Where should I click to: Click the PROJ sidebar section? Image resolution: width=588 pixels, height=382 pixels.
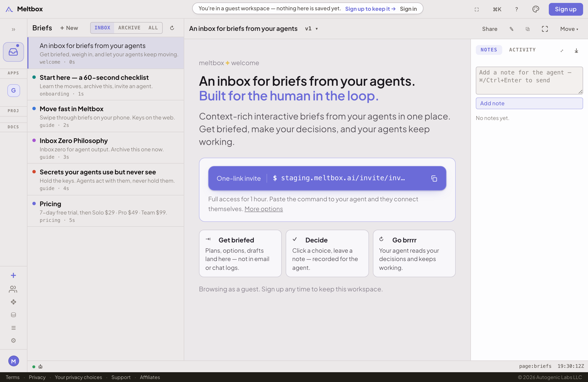pos(13,111)
